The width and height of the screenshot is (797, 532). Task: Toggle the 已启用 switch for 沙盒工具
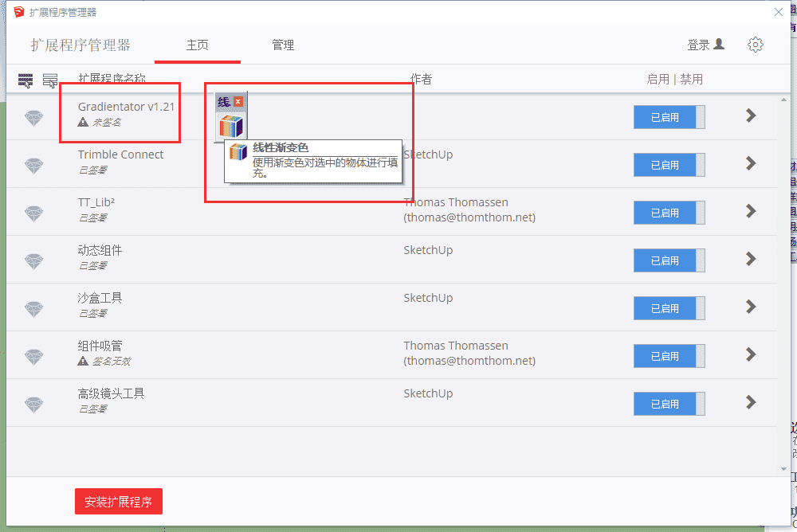(669, 308)
